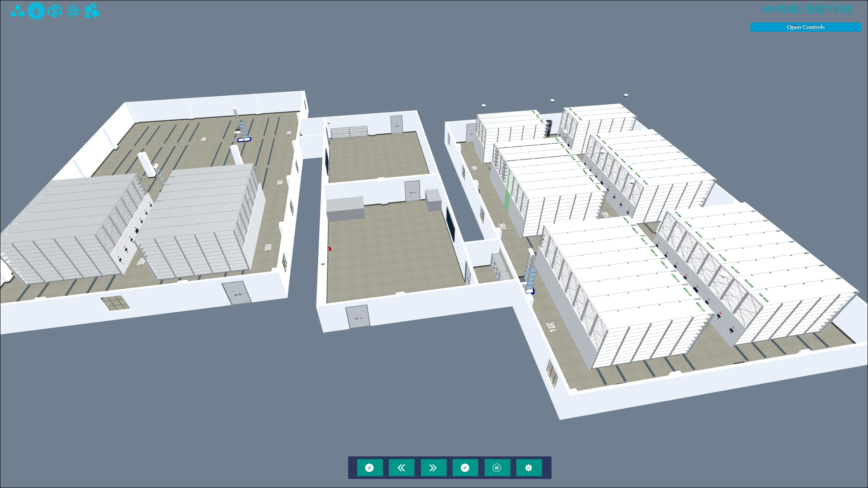Click the first compass navigation icon bottom toolbar
Screen dimensions: 868x488
370,468
